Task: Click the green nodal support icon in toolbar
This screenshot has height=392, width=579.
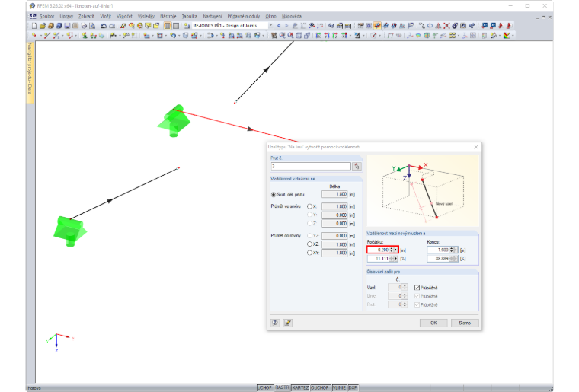Action: [85, 36]
